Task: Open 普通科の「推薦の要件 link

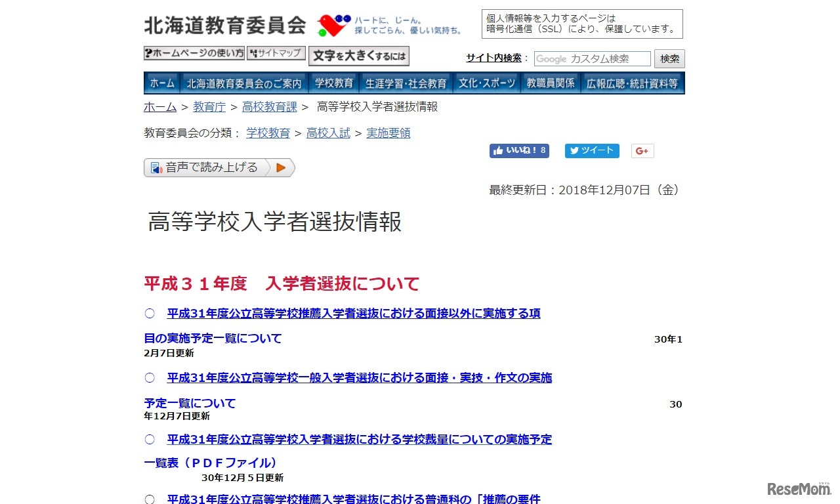Action: [x=354, y=499]
